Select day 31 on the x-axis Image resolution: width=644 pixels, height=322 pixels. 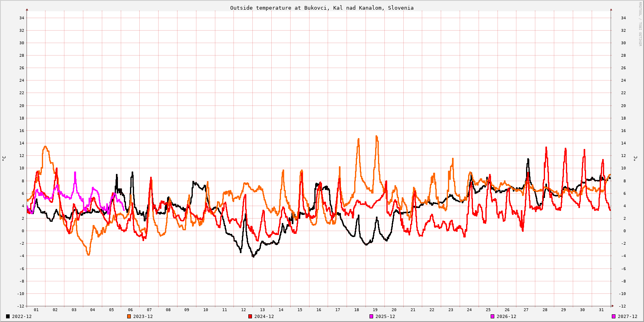pyautogui.click(x=601, y=310)
